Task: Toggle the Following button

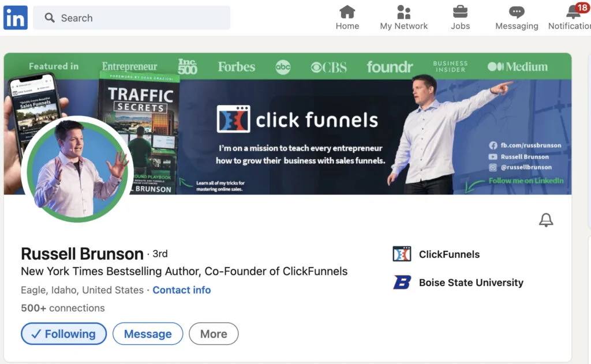Action: click(63, 333)
